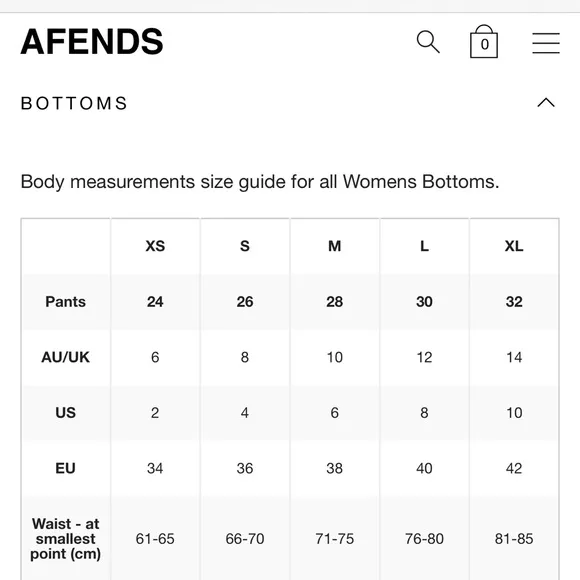Click the AFENDS logo
Viewport: 580px width, 580px height.
click(x=92, y=42)
